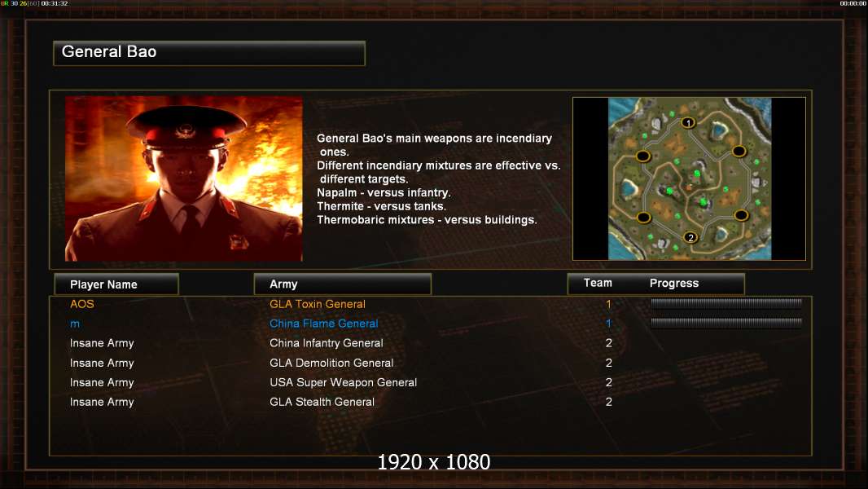Click the Player Name column header
Screen dimensions: 868x489
pyautogui.click(x=116, y=284)
